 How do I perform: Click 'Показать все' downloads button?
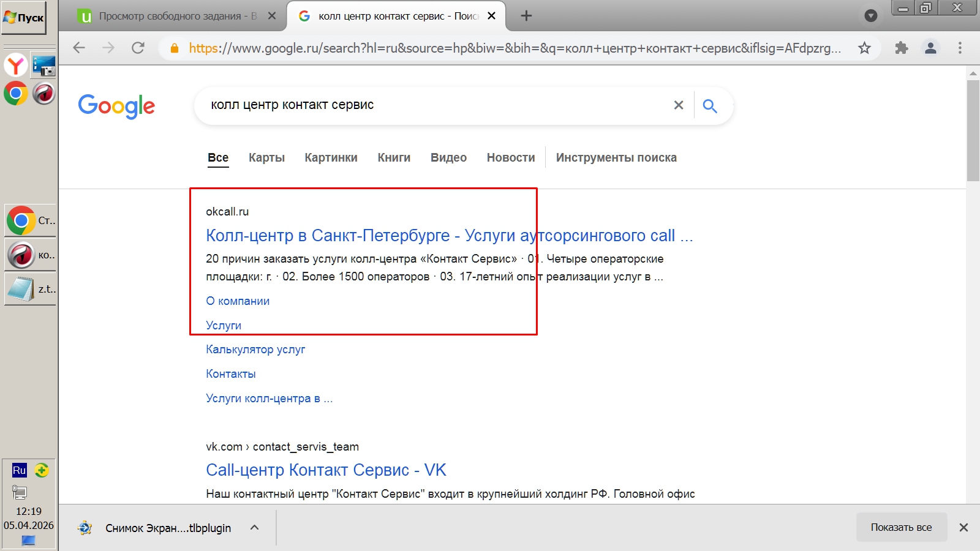pyautogui.click(x=902, y=527)
